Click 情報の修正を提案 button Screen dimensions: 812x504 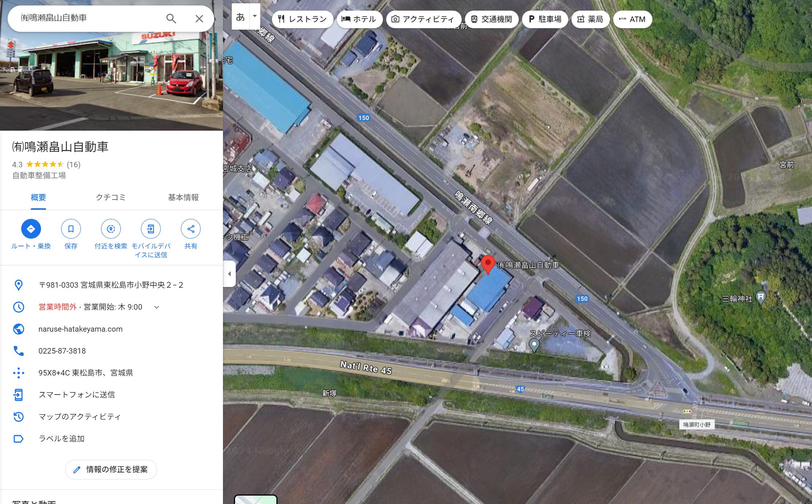point(111,469)
